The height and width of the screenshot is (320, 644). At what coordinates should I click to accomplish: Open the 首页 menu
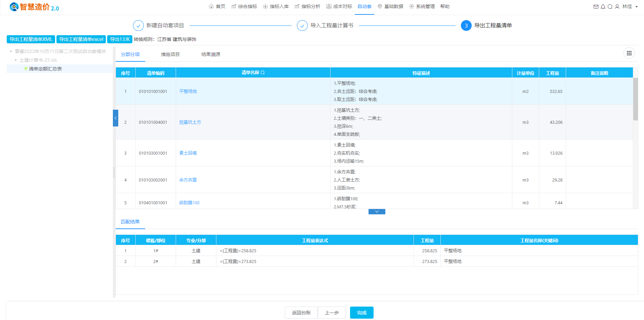(220, 6)
